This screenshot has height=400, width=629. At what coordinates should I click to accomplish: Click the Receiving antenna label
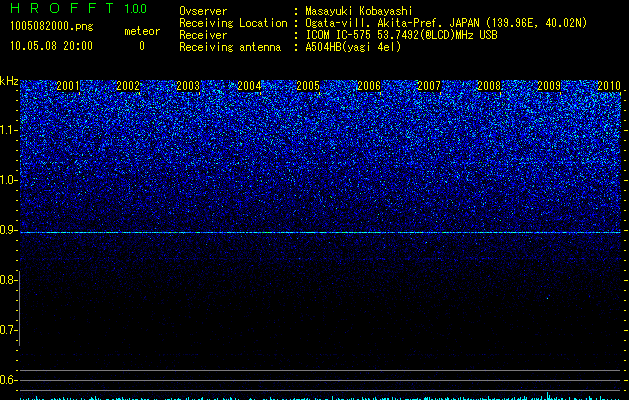point(230,47)
